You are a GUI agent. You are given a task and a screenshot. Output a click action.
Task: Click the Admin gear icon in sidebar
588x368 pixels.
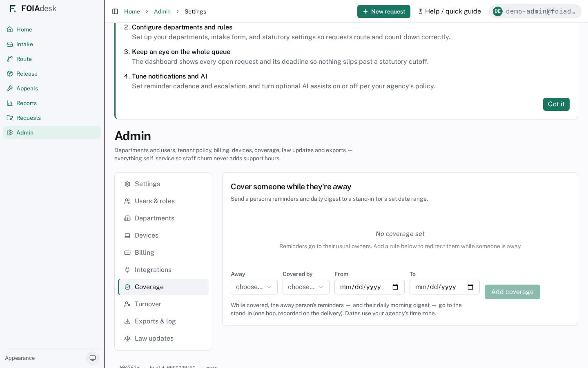pos(10,132)
